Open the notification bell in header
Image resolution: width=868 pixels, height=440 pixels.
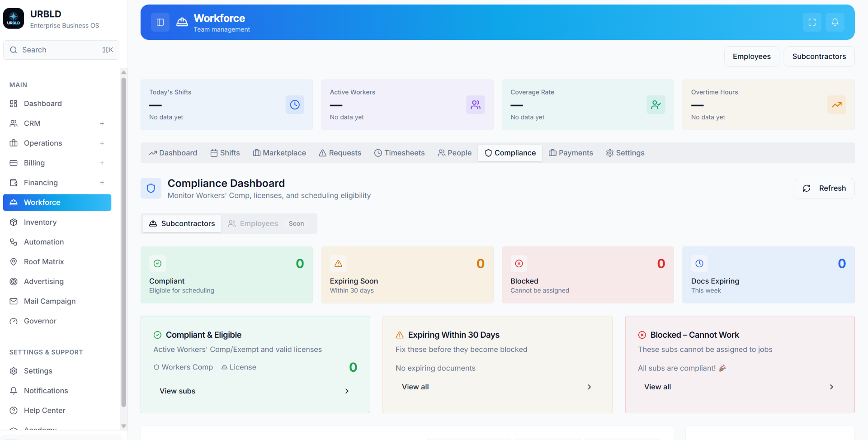(x=835, y=22)
